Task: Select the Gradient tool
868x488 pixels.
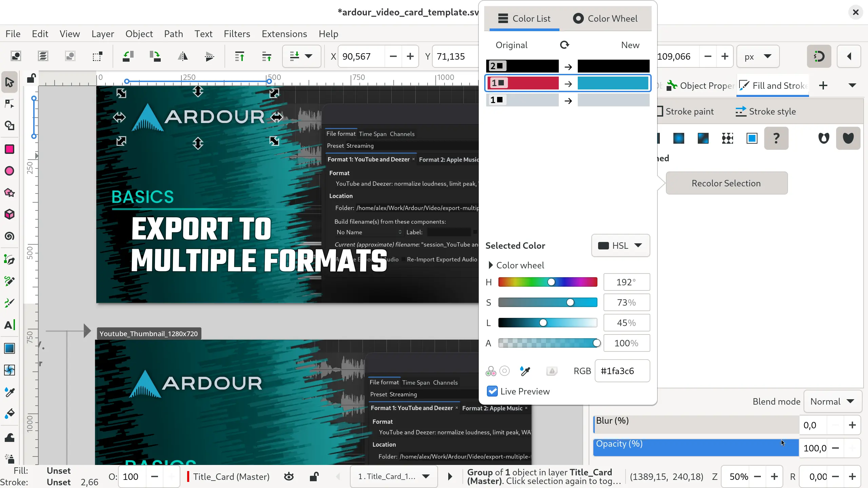Action: (9, 349)
